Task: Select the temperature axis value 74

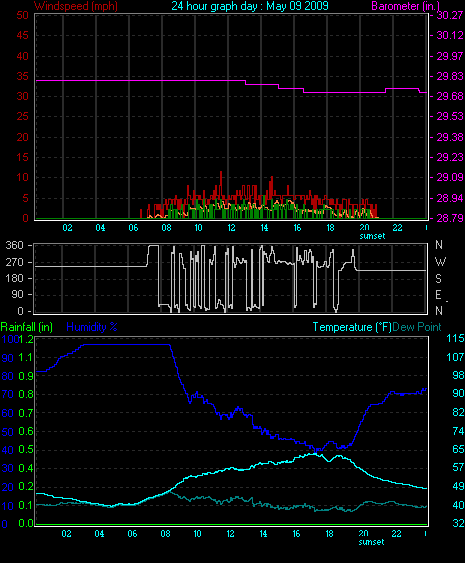Action: 458,431
